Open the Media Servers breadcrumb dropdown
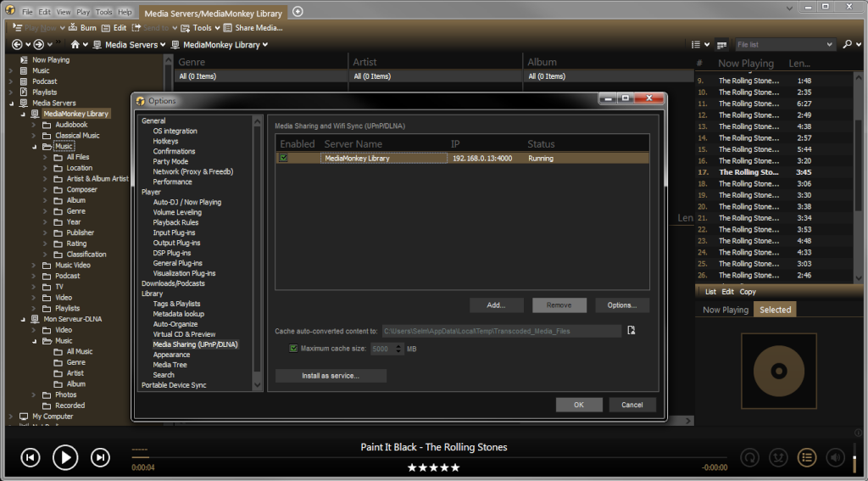 (163, 45)
